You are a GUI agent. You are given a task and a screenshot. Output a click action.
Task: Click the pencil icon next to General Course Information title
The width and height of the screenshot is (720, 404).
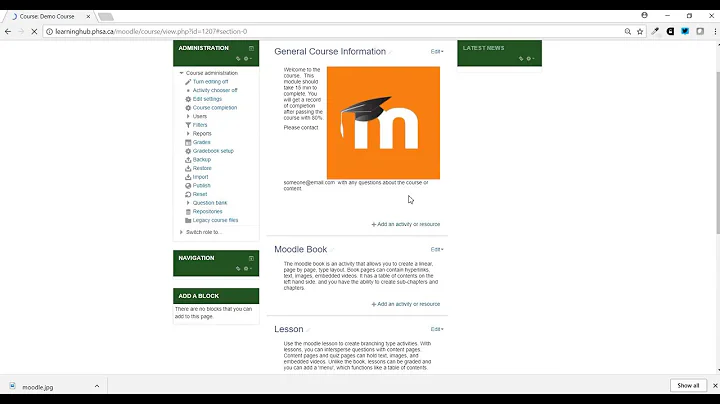390,52
